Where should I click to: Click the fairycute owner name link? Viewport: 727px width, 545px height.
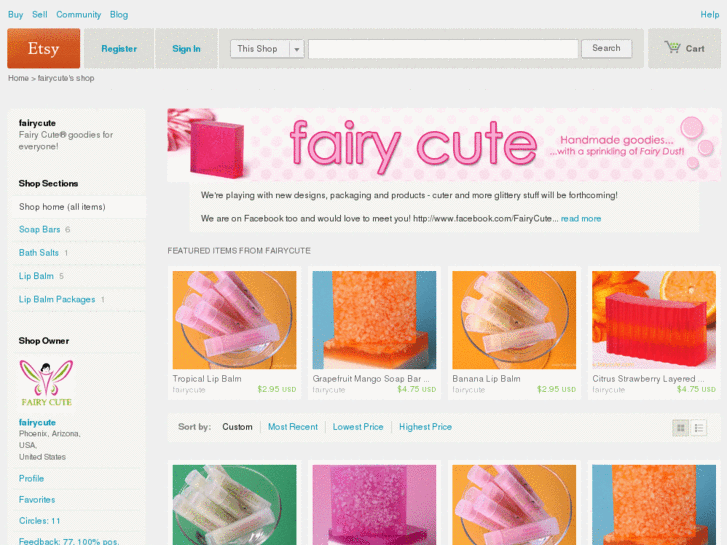click(37, 423)
